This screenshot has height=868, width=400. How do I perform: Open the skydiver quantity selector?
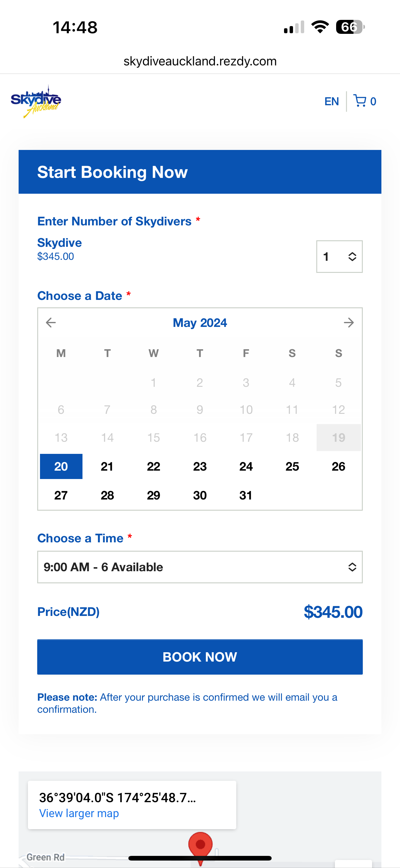(x=340, y=256)
